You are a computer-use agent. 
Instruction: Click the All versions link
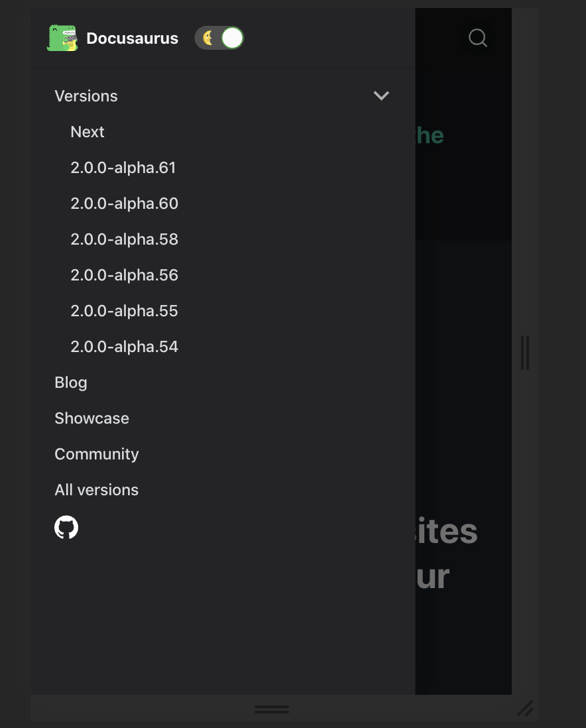coord(96,489)
